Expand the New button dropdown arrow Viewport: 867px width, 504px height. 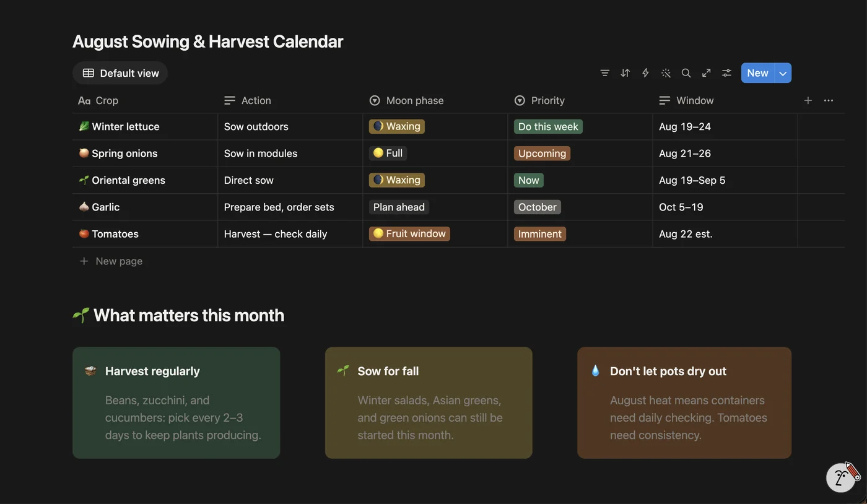click(x=783, y=73)
